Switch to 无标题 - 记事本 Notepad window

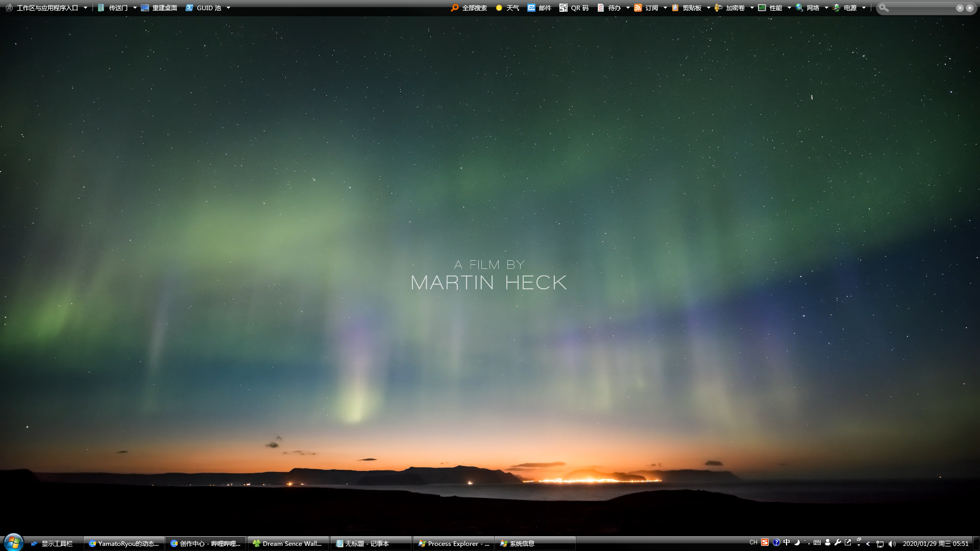[371, 544]
